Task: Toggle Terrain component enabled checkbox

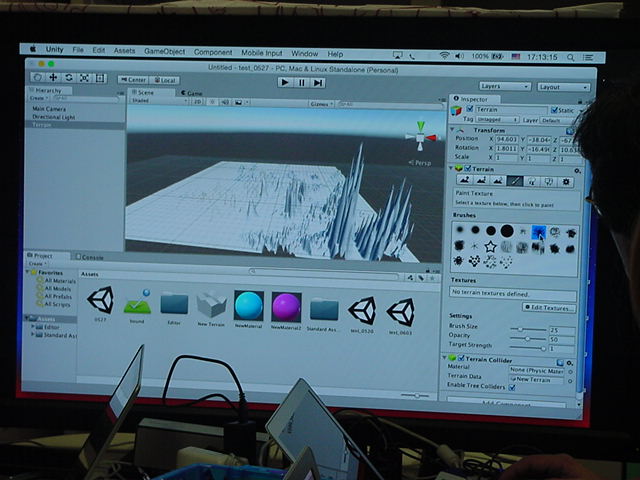Action: click(468, 169)
